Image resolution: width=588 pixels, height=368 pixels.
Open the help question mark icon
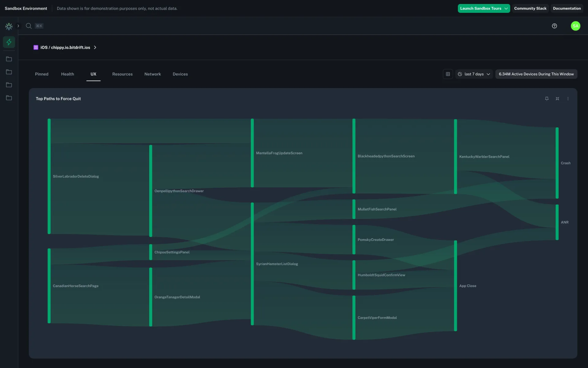click(x=555, y=26)
